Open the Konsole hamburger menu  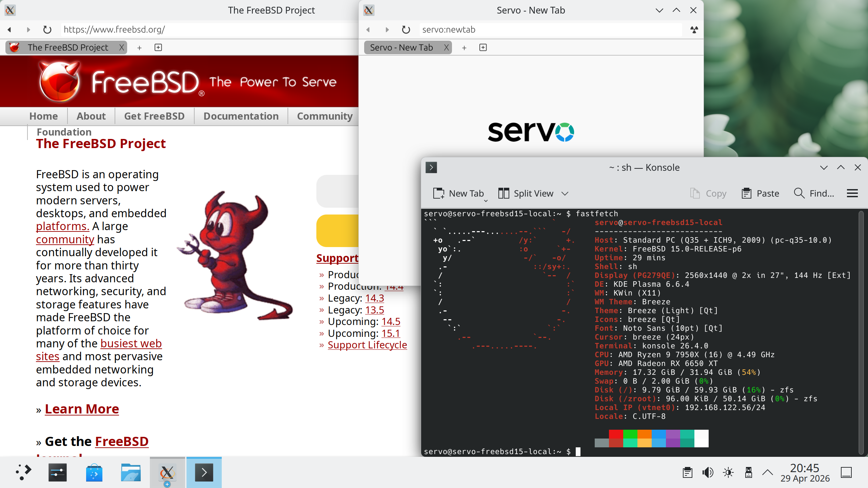(852, 194)
